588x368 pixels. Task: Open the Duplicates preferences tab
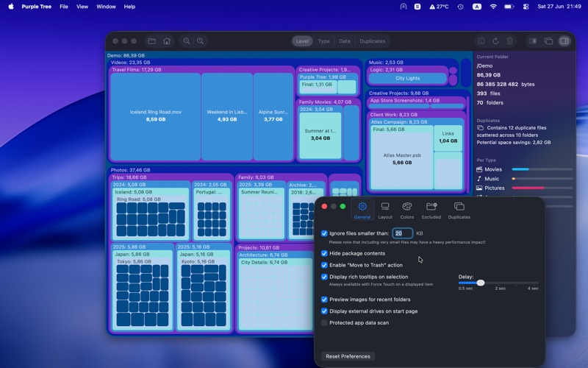(x=459, y=210)
